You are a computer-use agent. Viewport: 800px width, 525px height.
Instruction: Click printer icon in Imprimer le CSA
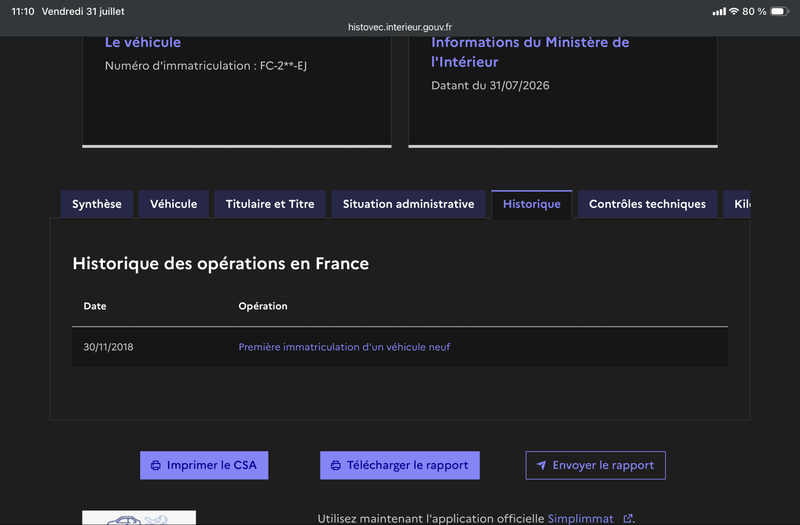[156, 465]
